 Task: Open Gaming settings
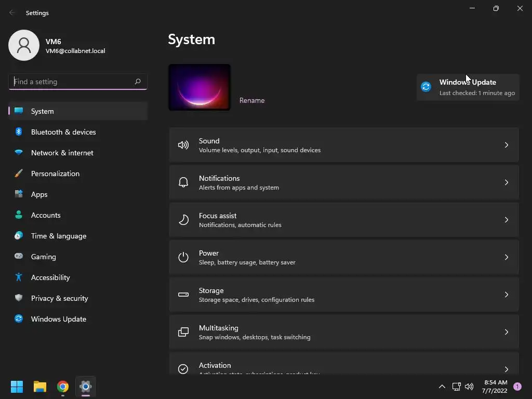[x=78, y=256]
